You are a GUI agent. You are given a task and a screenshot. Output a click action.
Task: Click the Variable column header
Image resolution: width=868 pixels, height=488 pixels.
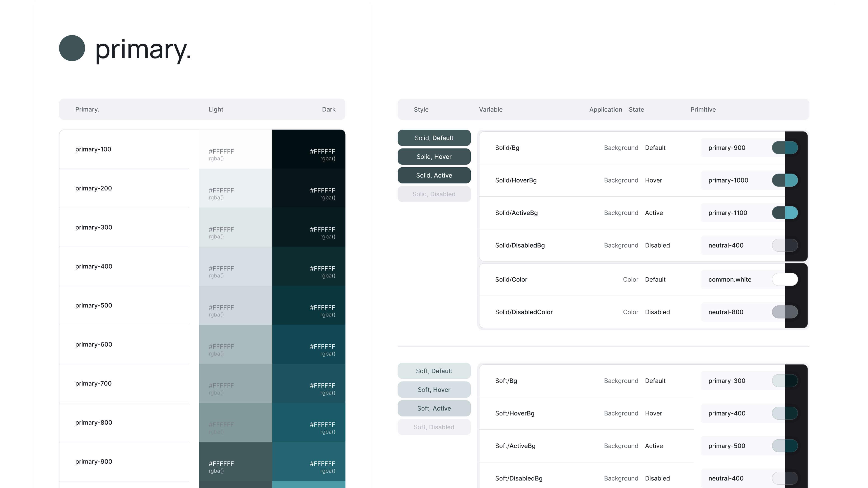[491, 109]
